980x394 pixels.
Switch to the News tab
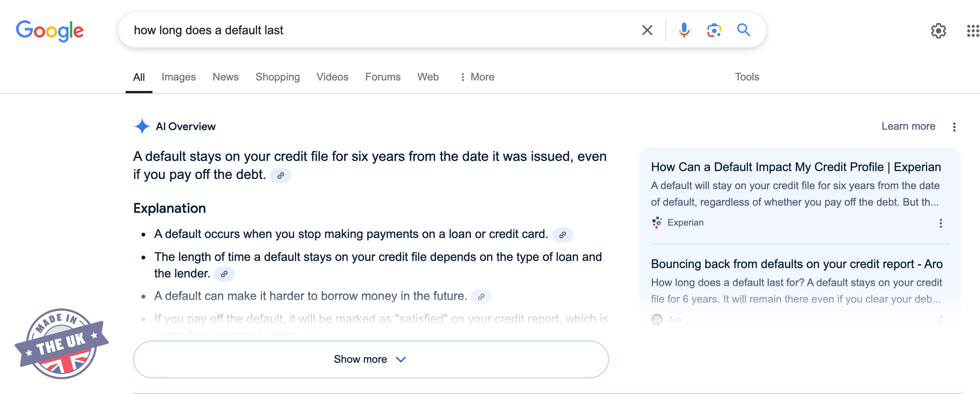pyautogui.click(x=225, y=77)
